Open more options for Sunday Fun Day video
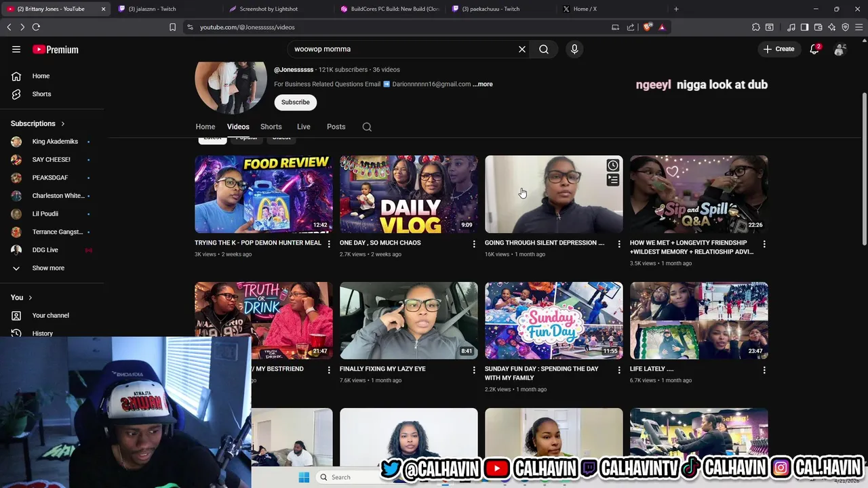 pos(618,370)
